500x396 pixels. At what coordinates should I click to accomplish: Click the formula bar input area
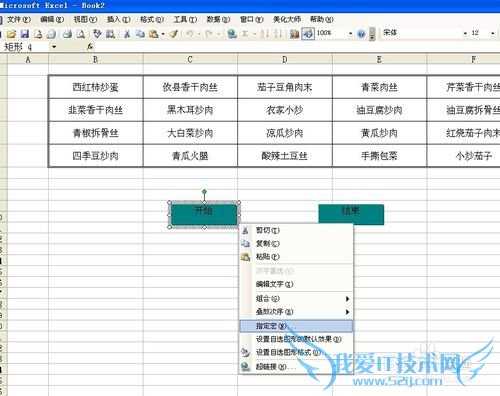[x=298, y=47]
